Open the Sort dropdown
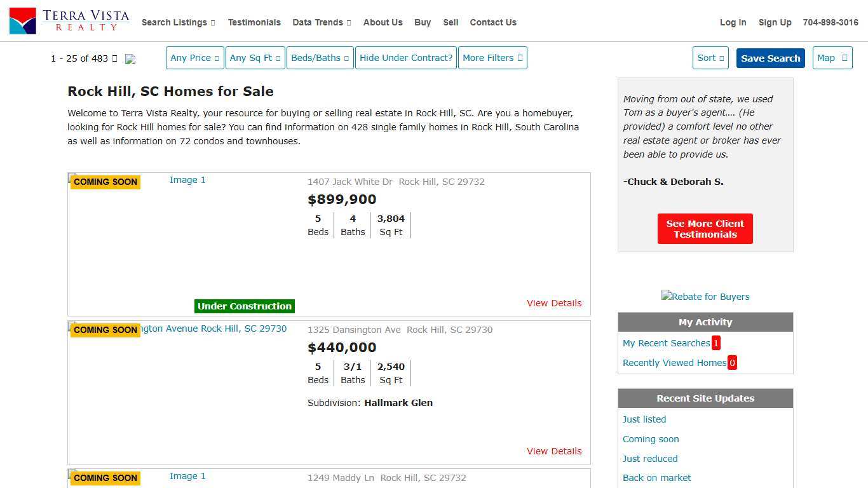Image resolution: width=868 pixels, height=488 pixels. [710, 58]
